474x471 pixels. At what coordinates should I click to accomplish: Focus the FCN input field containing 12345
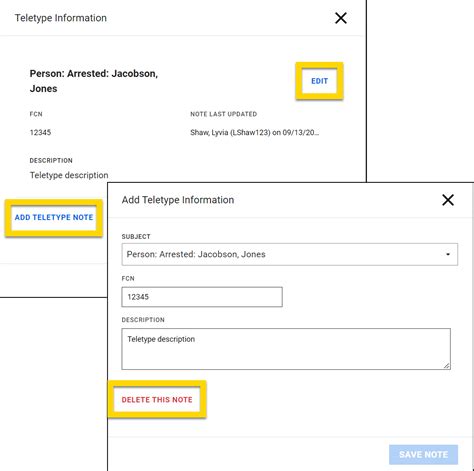coord(202,297)
